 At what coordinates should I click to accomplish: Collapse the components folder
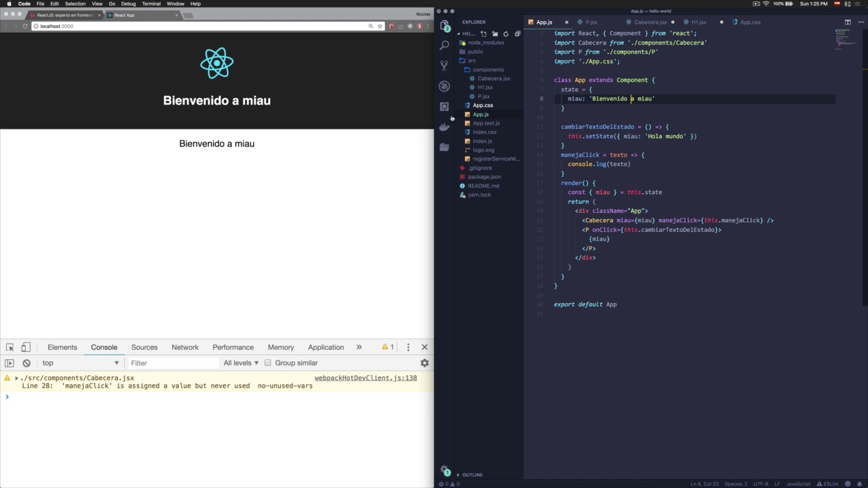pos(488,69)
